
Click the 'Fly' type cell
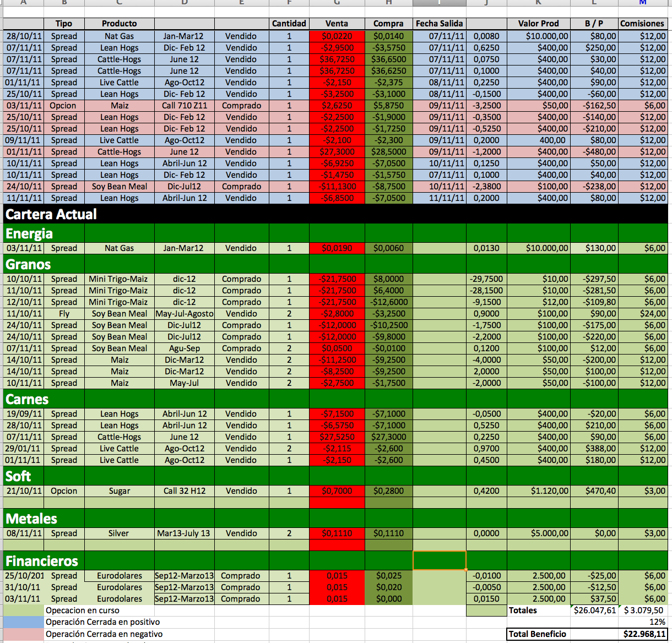pyautogui.click(x=64, y=314)
